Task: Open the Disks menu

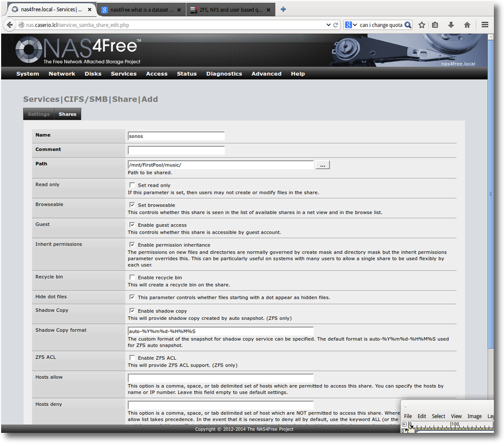Action: click(x=93, y=74)
